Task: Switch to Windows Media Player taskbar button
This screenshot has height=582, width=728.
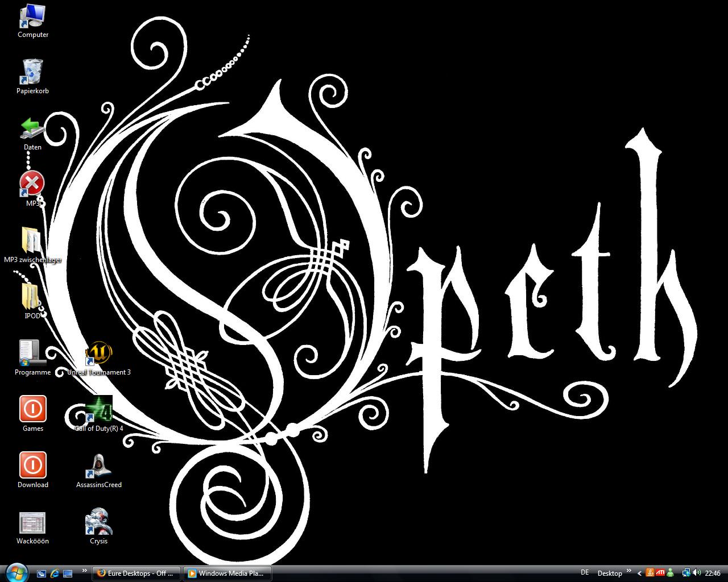Action: pos(227,573)
